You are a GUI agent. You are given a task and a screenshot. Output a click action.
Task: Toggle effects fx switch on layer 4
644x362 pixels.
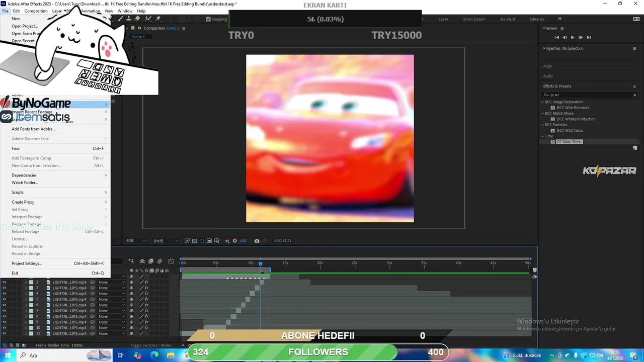[147, 294]
